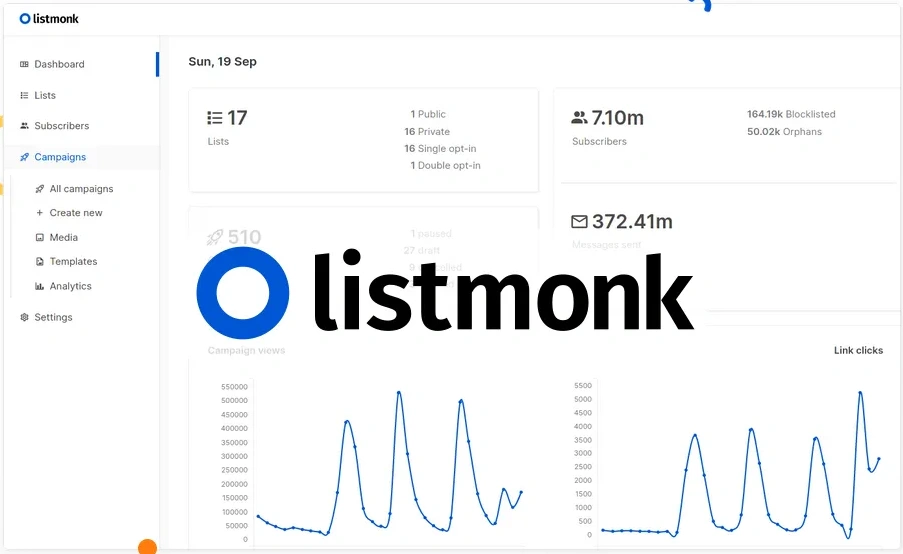Open the Media submenu item
This screenshot has width=903, height=554.
[x=63, y=237]
